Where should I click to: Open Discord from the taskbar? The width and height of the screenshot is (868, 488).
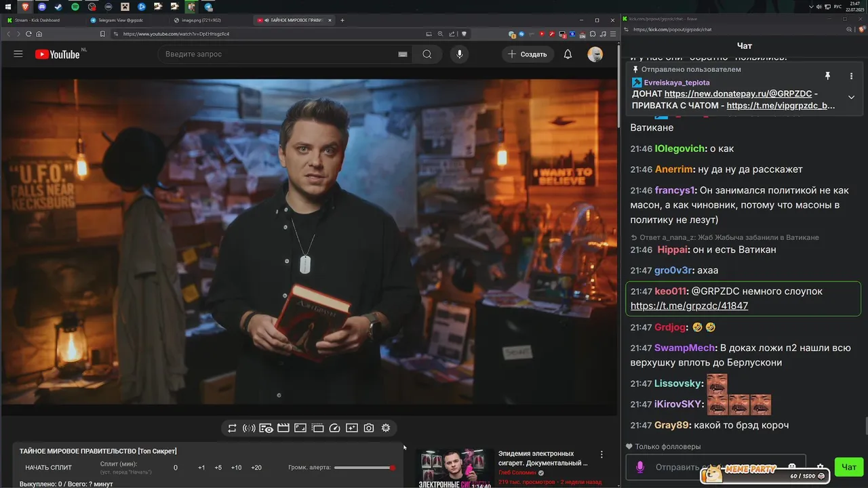point(41,7)
